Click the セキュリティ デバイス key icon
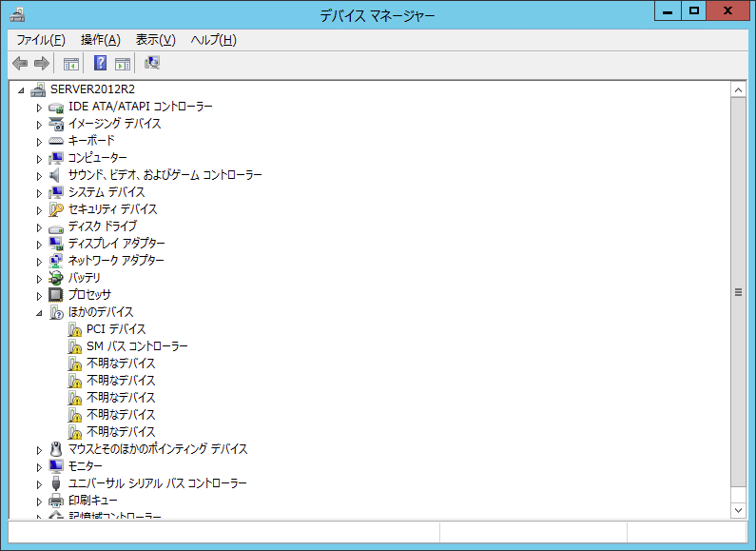This screenshot has width=756, height=551. [56, 209]
